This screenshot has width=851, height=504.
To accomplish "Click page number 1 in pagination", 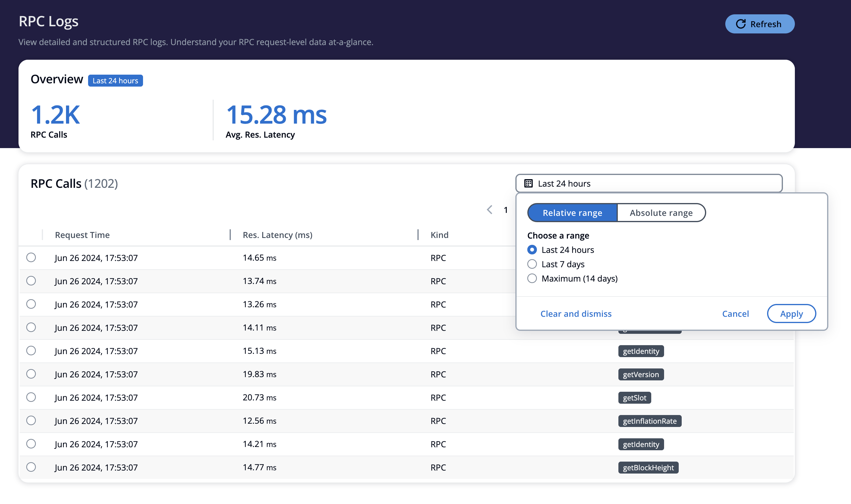I will click(506, 210).
